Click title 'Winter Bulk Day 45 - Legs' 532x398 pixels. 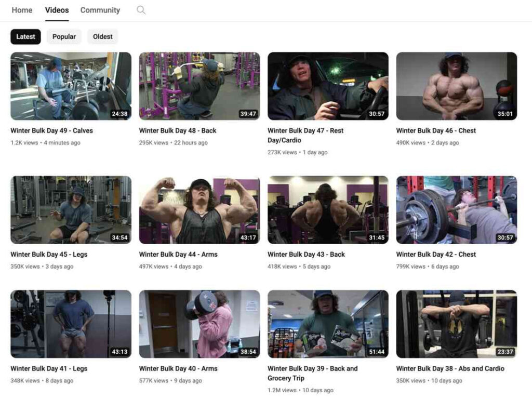click(x=49, y=255)
